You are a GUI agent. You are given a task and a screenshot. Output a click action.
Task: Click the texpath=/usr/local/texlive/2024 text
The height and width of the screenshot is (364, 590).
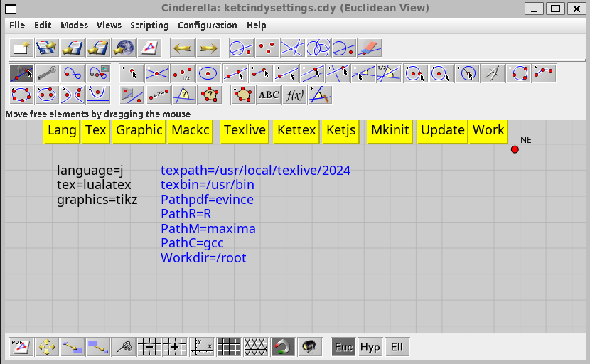255,171
